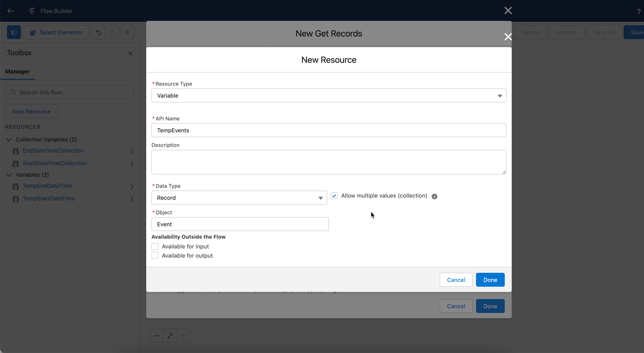644x353 pixels.
Task: Click the undo arrow icon
Action: pos(98,32)
